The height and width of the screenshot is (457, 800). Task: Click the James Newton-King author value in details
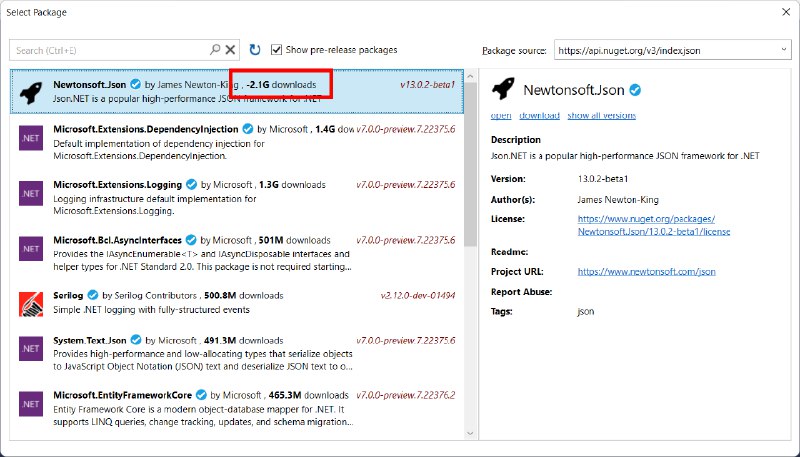point(618,199)
